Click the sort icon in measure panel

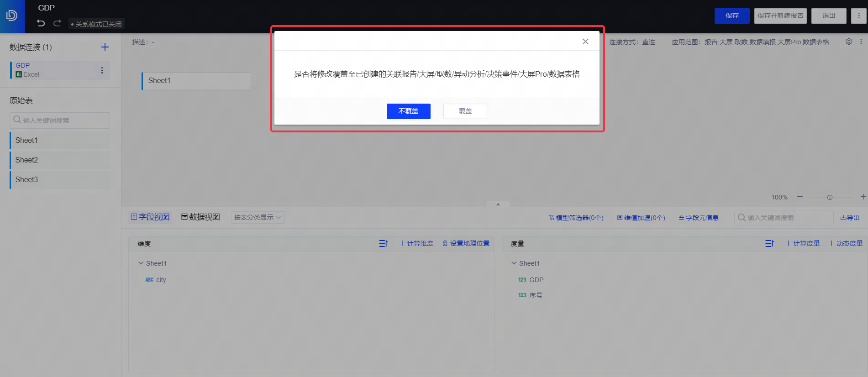(769, 244)
